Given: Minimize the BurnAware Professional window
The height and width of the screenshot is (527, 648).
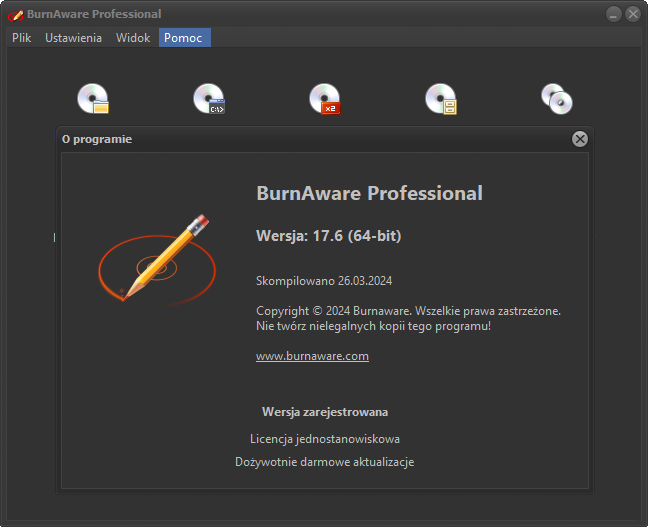Looking at the screenshot, I should pyautogui.click(x=614, y=14).
